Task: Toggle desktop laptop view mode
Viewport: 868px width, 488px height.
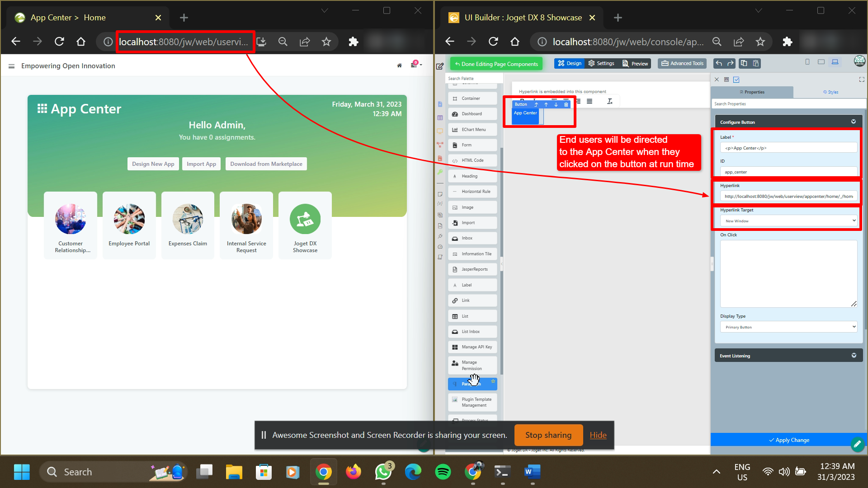Action: coord(835,62)
